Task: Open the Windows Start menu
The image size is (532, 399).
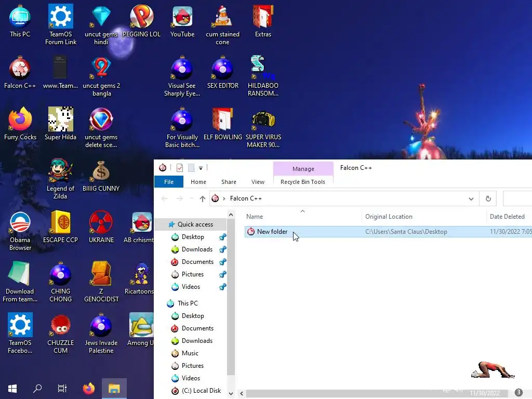Action: pyautogui.click(x=12, y=389)
